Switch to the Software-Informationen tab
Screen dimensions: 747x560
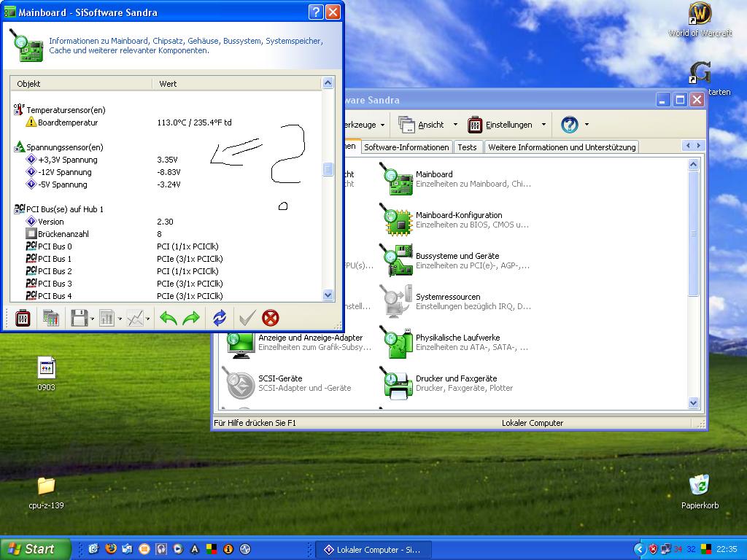click(406, 147)
